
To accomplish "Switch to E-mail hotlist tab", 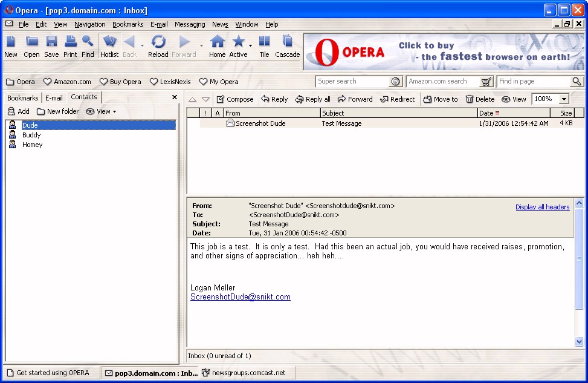I will [54, 98].
